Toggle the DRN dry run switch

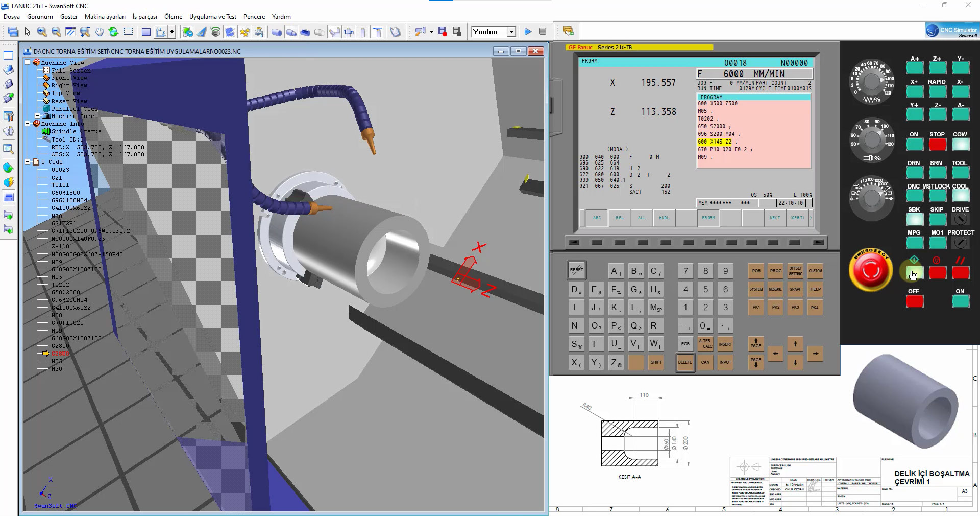coord(914,173)
